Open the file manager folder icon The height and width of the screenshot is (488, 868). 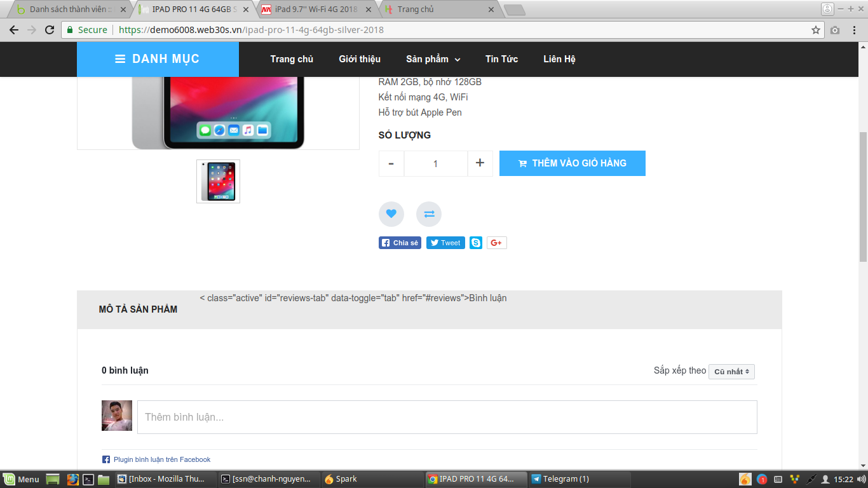point(104,479)
